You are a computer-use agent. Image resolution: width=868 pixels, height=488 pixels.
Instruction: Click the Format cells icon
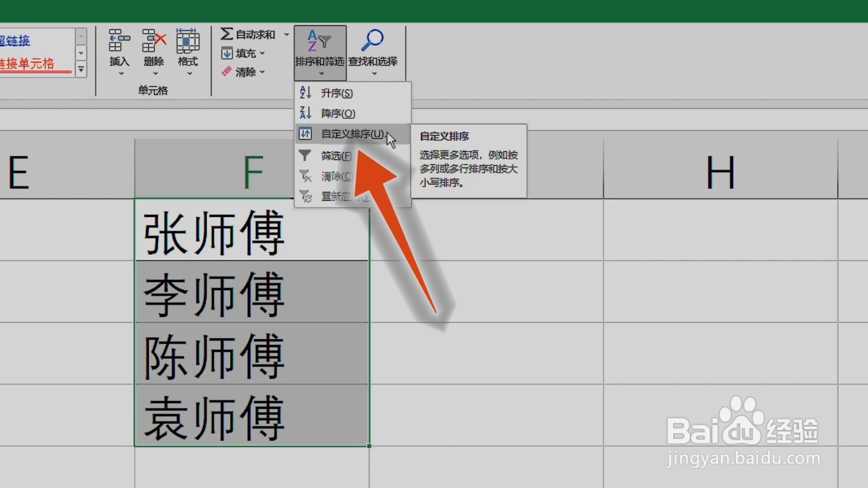188,41
